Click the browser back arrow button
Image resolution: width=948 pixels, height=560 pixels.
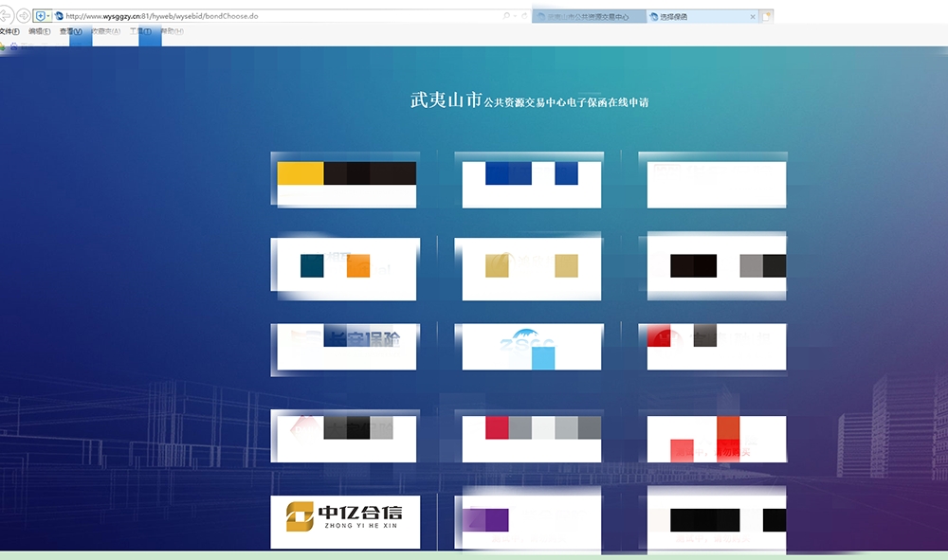tap(6, 16)
